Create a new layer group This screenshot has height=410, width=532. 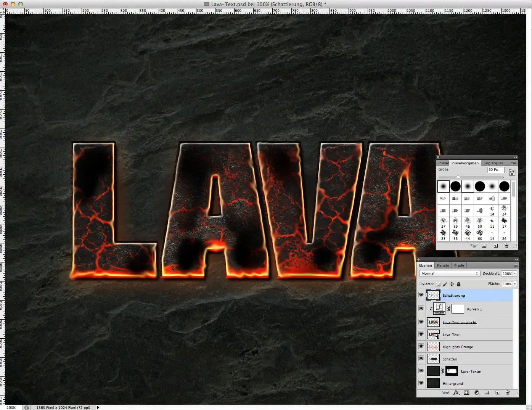click(487, 392)
